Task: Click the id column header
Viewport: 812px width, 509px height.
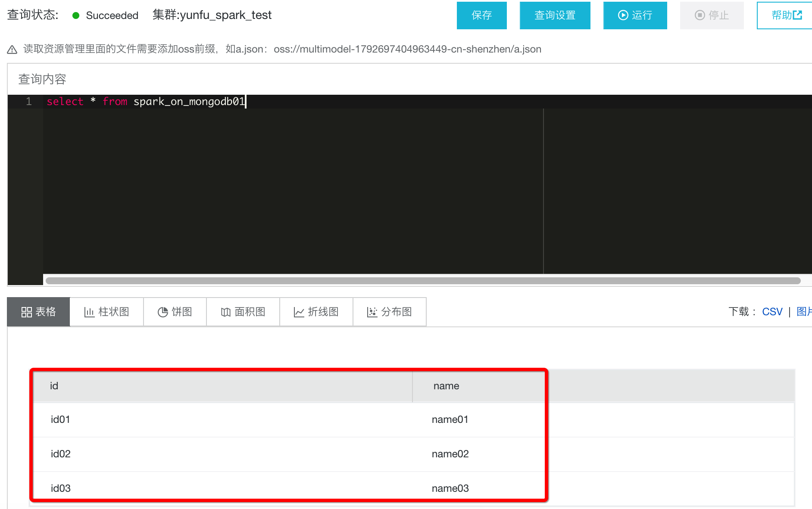Action: coord(223,386)
